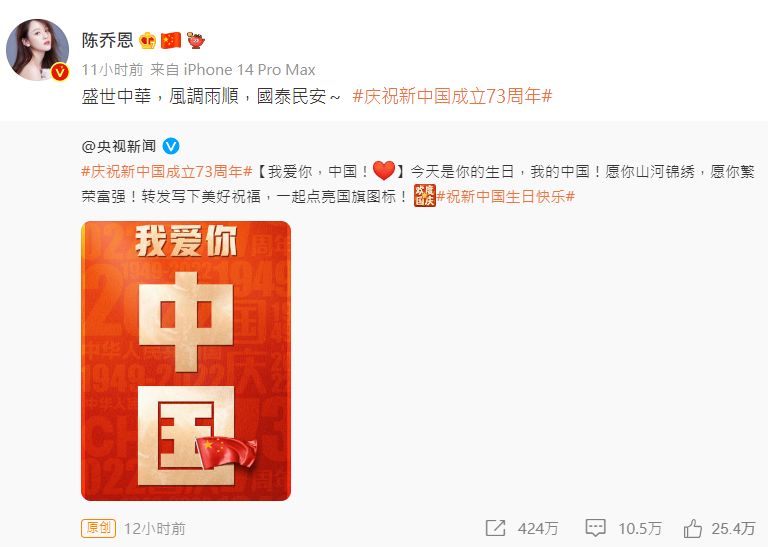Click the red heart emoji in the post
Image resolution: width=768 pixels, height=547 pixels.
click(x=384, y=170)
